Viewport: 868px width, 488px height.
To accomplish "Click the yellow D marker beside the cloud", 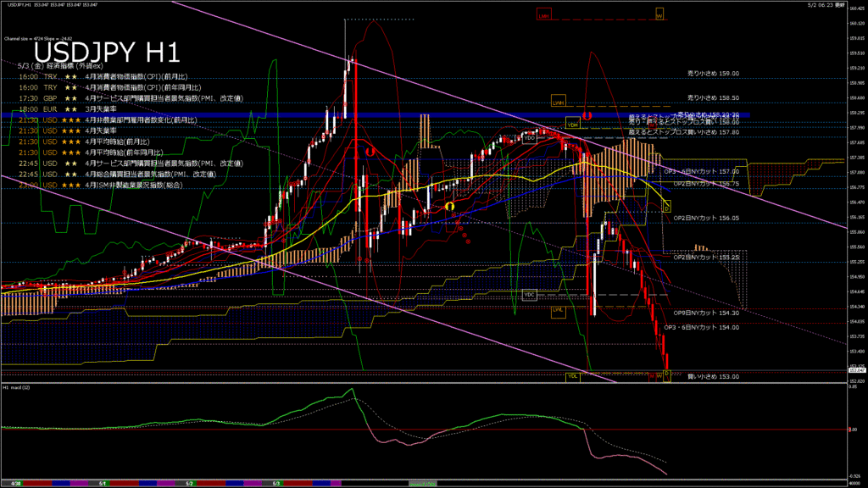I will pyautogui.click(x=667, y=206).
